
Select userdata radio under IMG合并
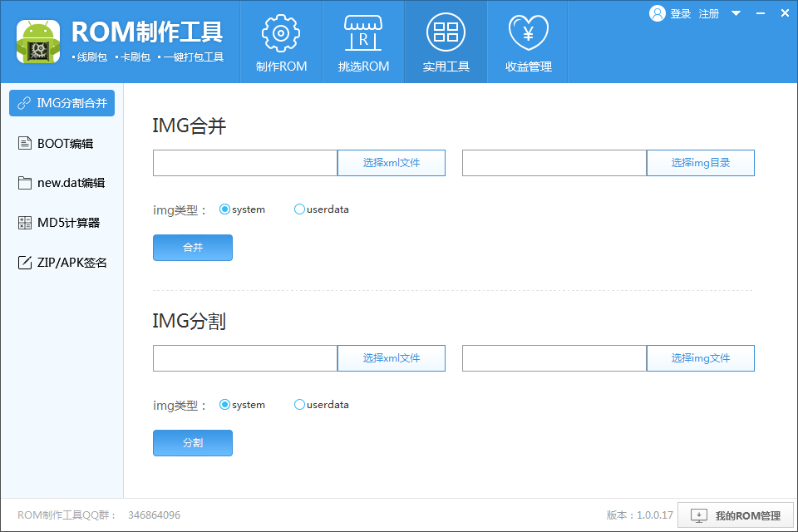(299, 209)
